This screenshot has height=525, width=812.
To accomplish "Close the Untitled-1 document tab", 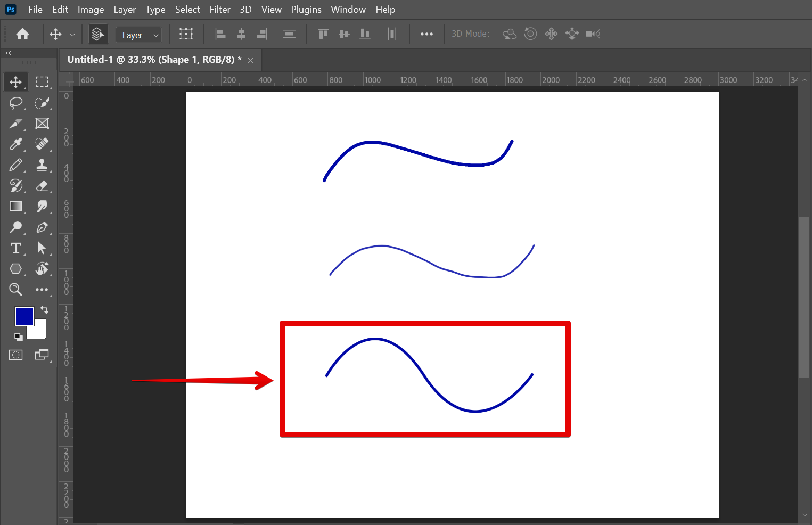I will point(250,60).
